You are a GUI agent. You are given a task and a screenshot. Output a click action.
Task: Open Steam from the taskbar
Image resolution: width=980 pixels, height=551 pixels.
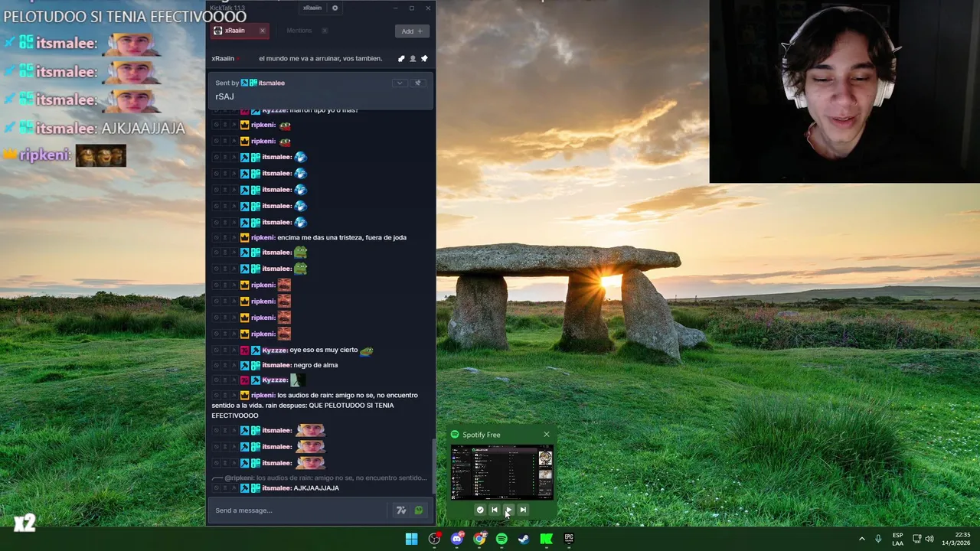(x=524, y=539)
